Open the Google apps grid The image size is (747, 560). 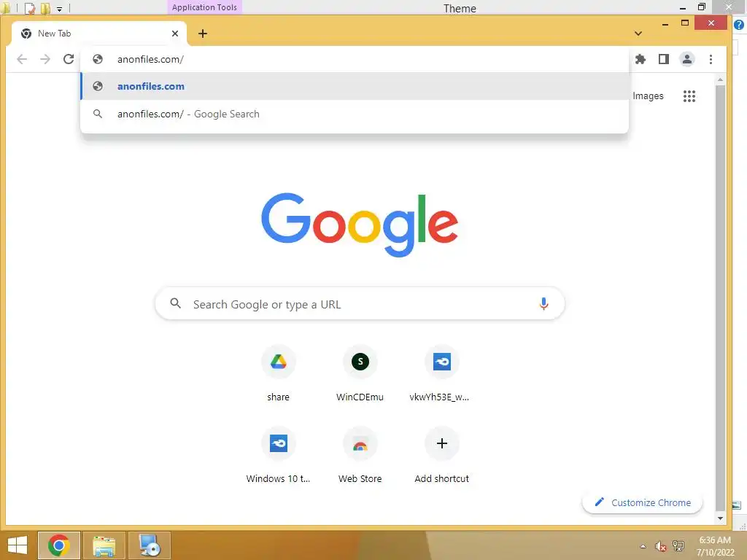689,96
